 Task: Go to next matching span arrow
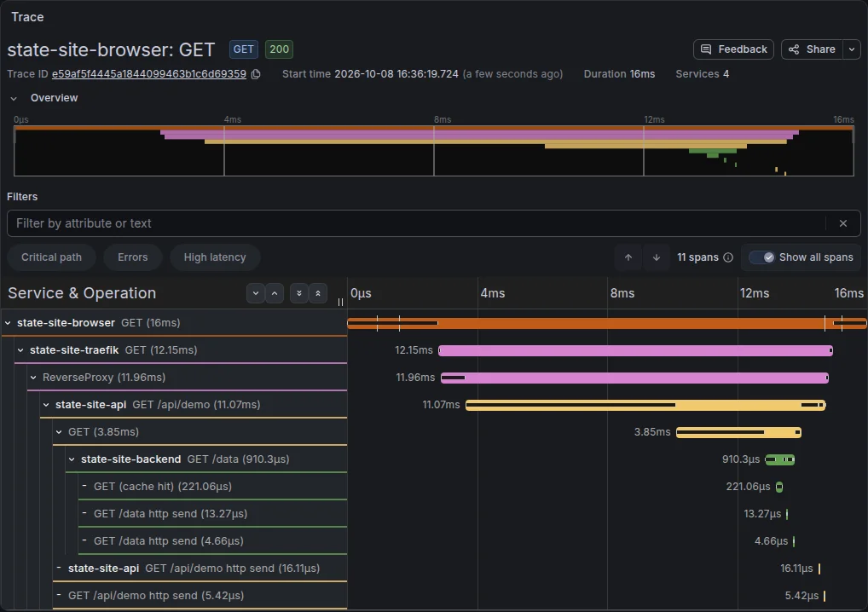click(656, 257)
